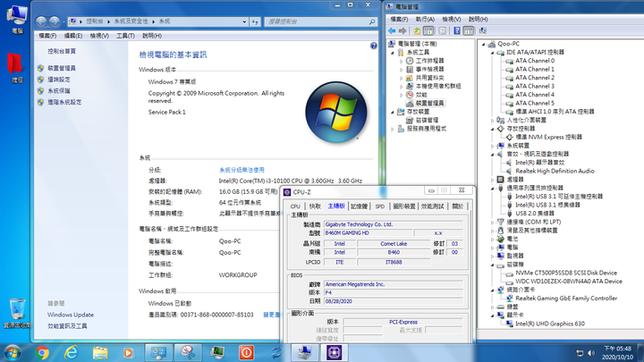The height and width of the screenshot is (362, 644).
Task: Select ATA Channel 3 device
Action: 534,86
